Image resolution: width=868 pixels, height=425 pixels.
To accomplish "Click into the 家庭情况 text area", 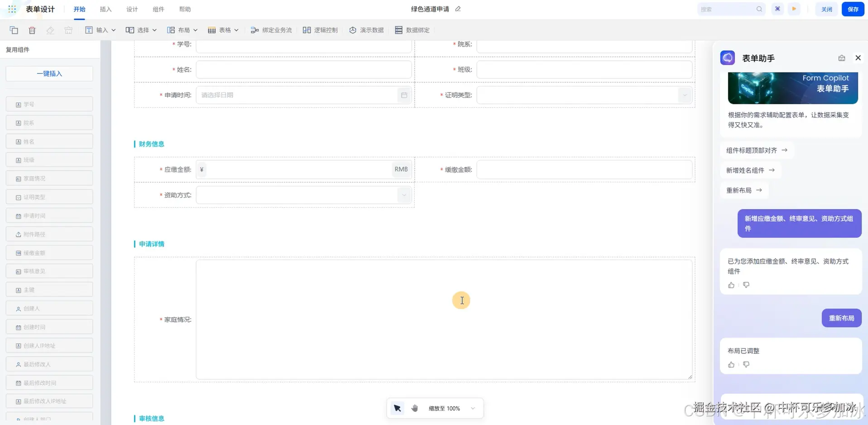I will pos(444,320).
